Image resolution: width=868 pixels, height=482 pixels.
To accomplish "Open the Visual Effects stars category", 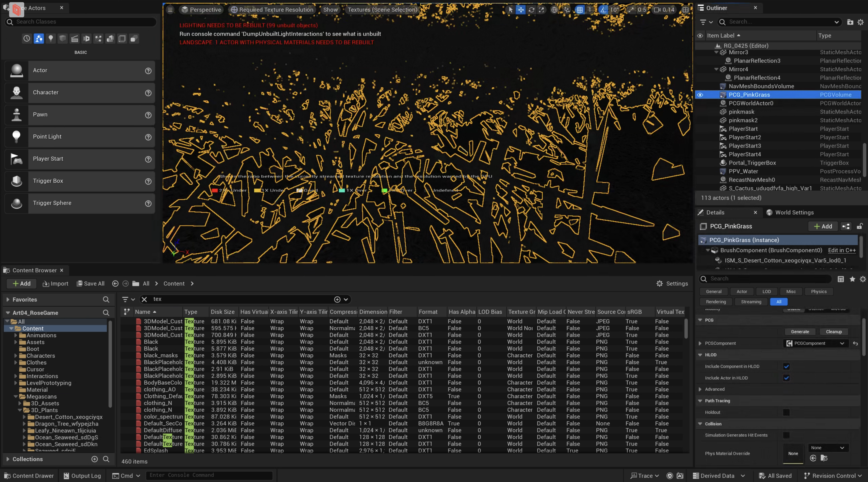I will coord(98,38).
